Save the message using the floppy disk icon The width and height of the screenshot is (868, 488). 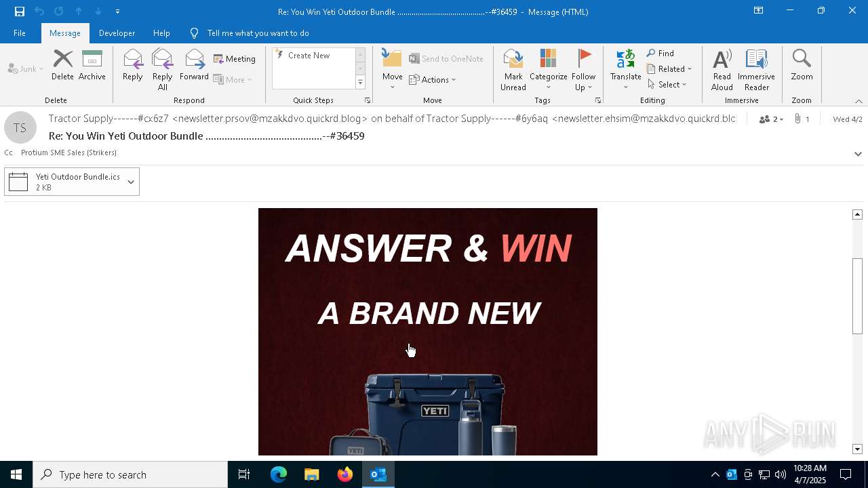20,12
